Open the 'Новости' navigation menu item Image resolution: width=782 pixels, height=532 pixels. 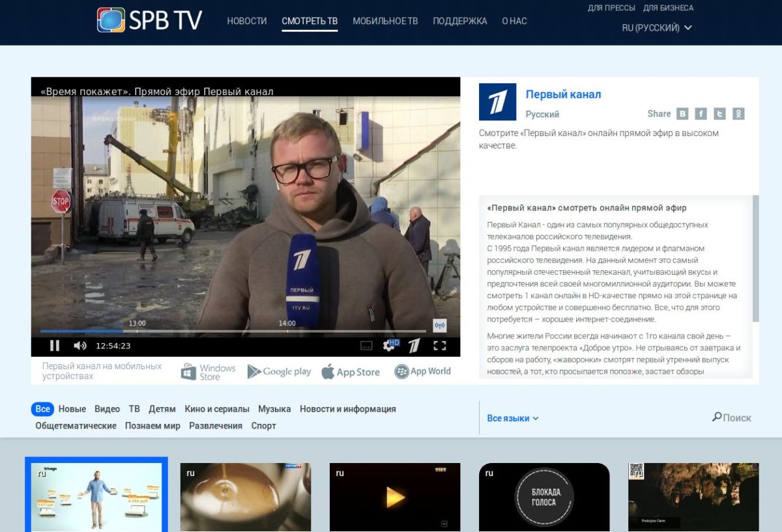pos(246,21)
